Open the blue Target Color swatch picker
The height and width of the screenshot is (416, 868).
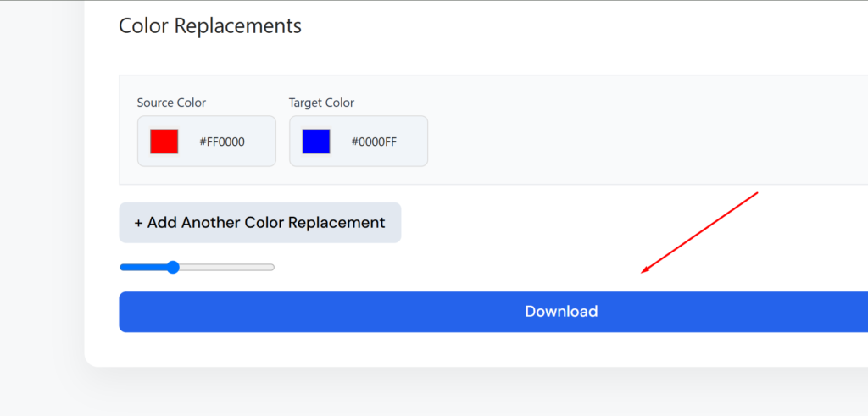tap(315, 141)
